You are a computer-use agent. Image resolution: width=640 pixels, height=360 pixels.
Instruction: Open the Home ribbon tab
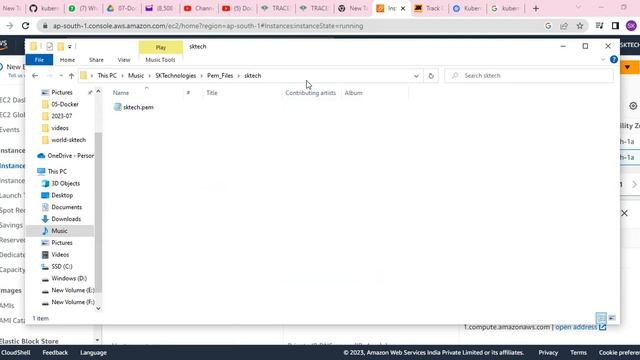67,60
